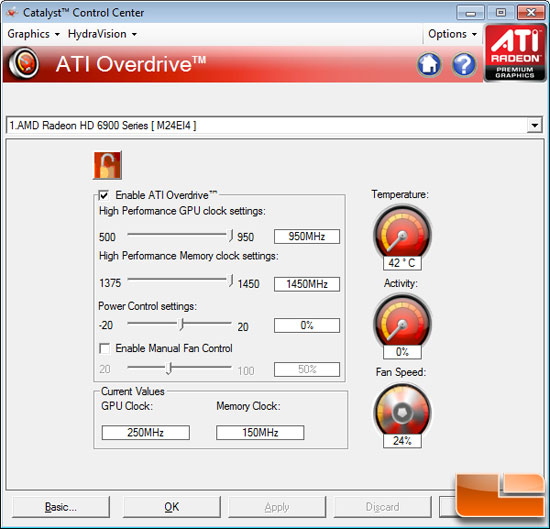Image resolution: width=550 pixels, height=529 pixels.
Task: Click the Temperature gauge dial
Action: 402,232
